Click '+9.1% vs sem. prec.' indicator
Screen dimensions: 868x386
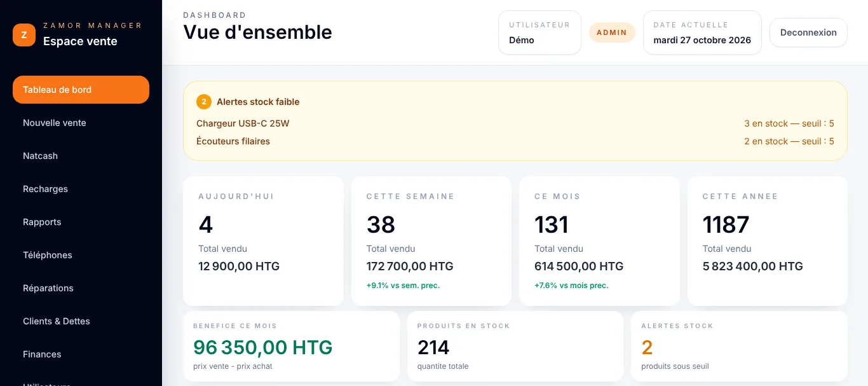403,286
